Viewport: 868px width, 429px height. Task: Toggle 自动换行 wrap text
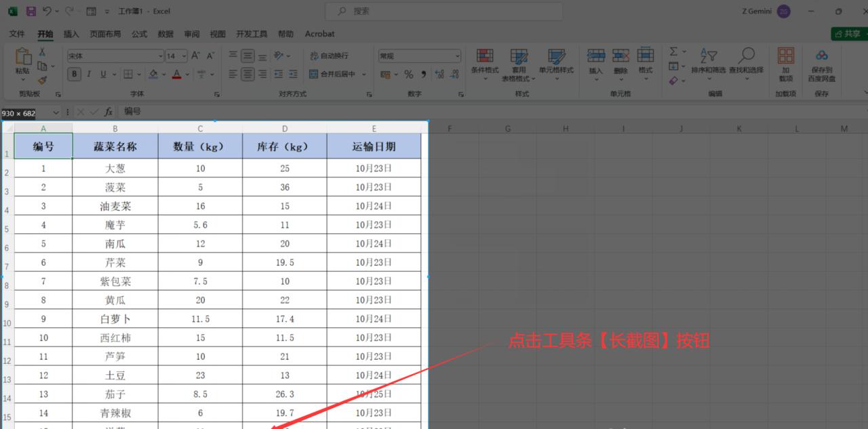(x=330, y=56)
